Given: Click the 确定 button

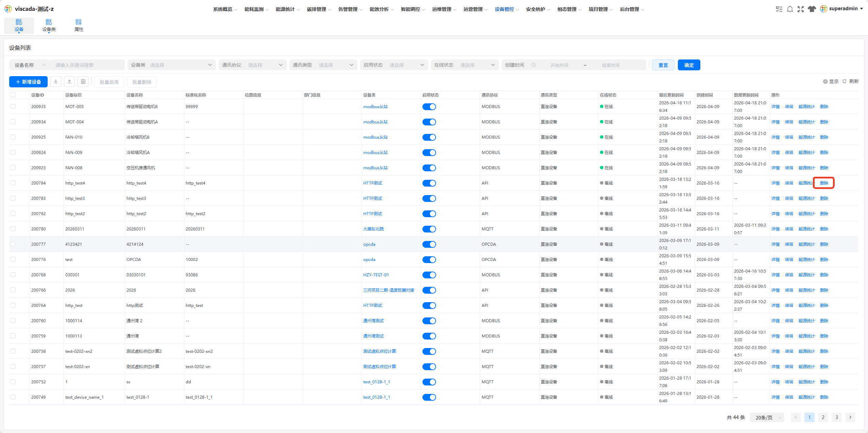Looking at the screenshot, I should (x=689, y=65).
